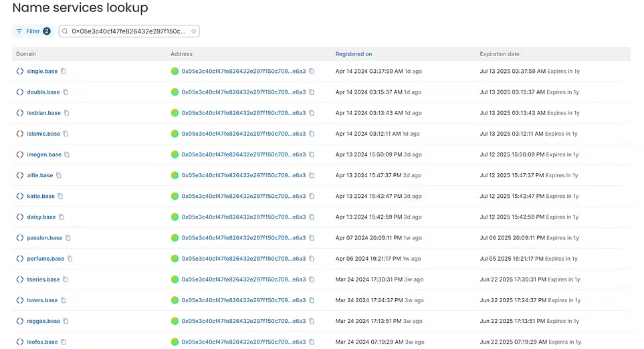Open the double.base domain link
The image size is (644, 349).
[x=43, y=92]
